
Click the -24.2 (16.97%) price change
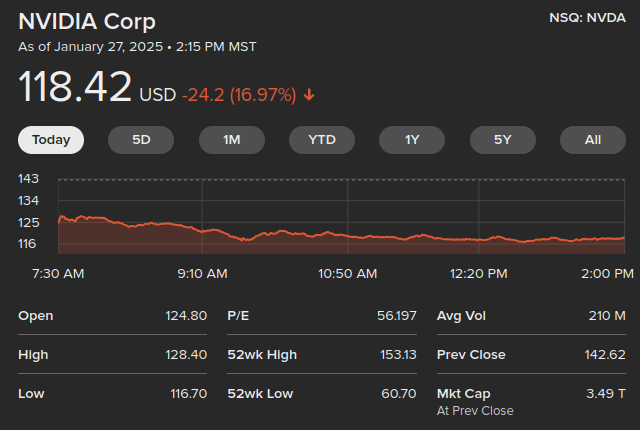[239, 95]
